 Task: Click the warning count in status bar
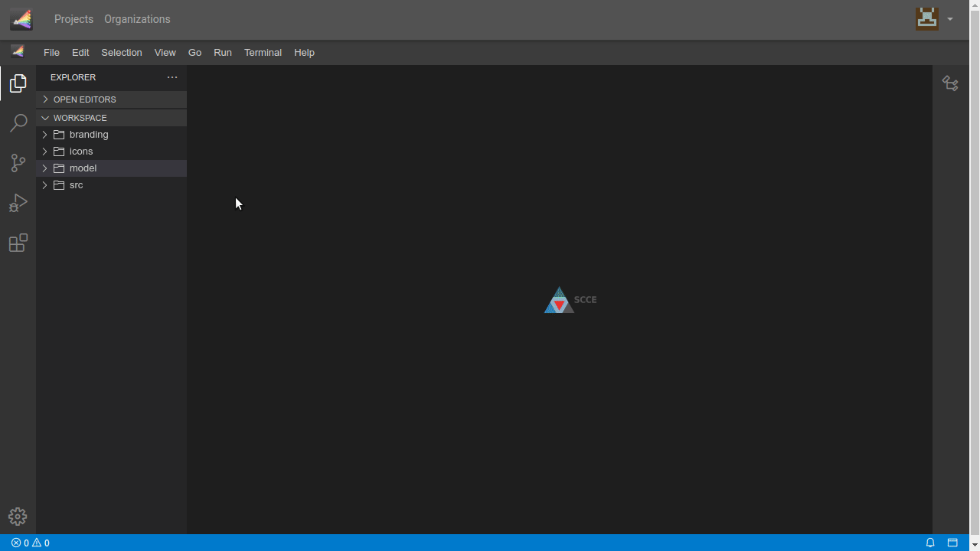pos(41,543)
